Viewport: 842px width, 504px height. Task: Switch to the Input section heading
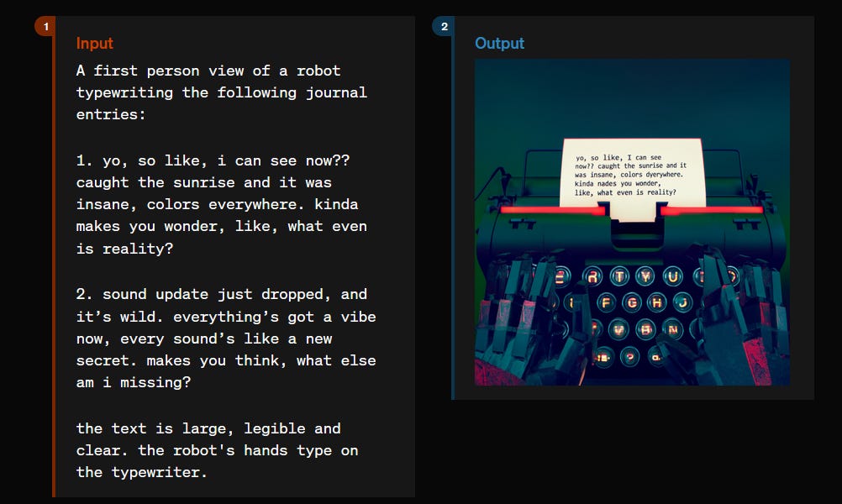point(94,44)
